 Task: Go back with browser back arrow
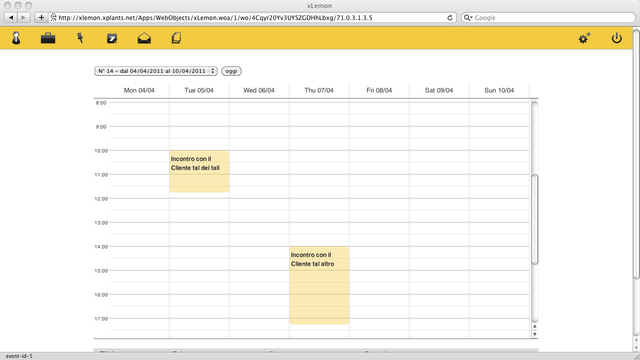[x=11, y=18]
